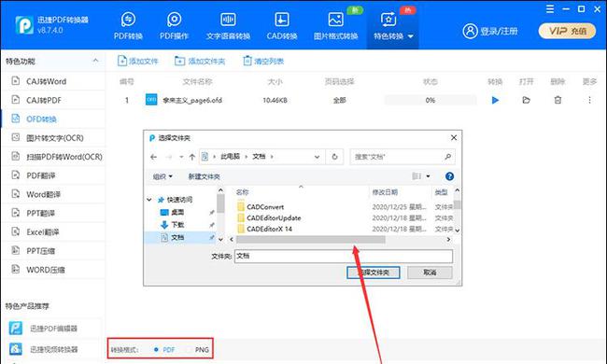Screen dimensions: 607x364
Task: Click 文档 in the address path
Action: click(259, 157)
